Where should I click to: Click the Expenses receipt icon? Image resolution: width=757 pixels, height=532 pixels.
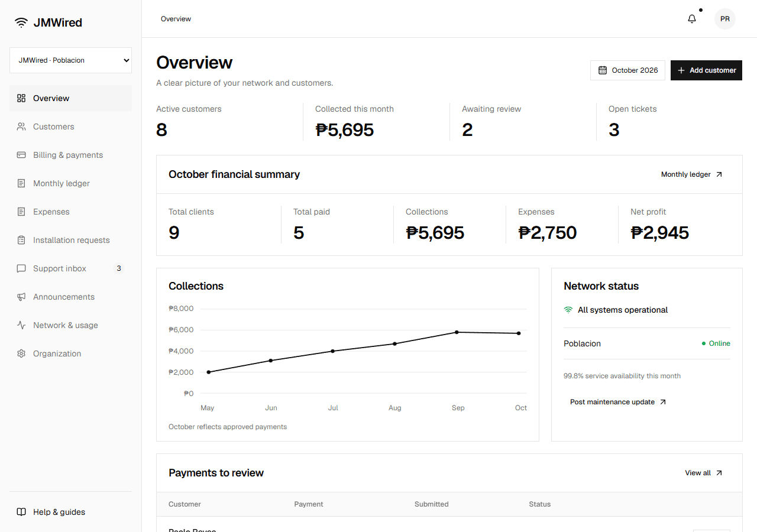pos(21,212)
